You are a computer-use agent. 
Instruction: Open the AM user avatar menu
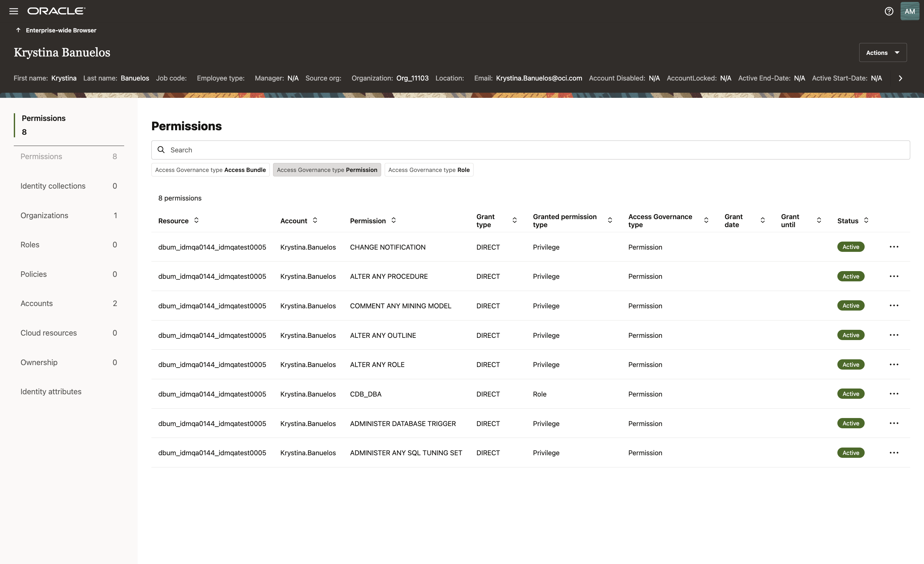[x=910, y=11]
